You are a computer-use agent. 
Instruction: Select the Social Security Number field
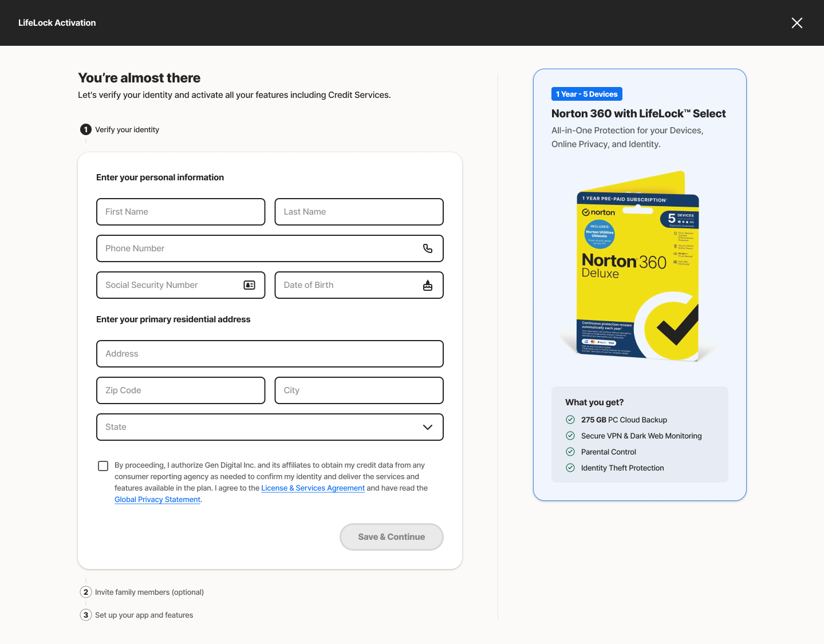tap(181, 285)
